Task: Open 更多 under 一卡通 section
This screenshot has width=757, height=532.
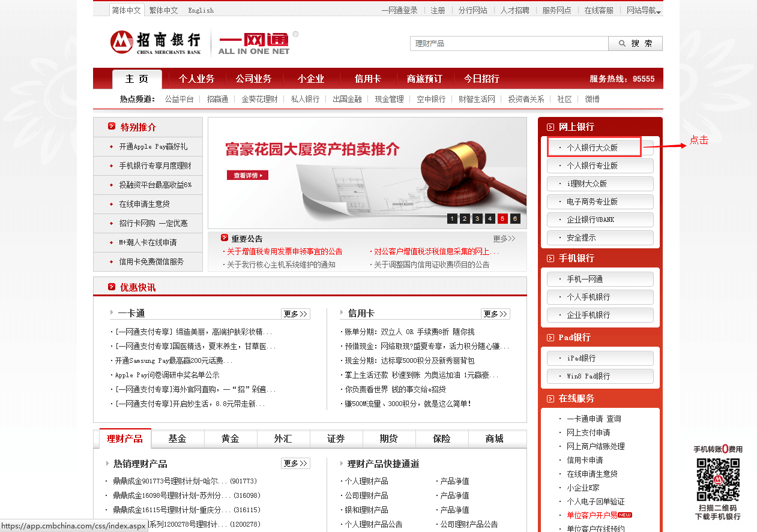Action: (295, 314)
